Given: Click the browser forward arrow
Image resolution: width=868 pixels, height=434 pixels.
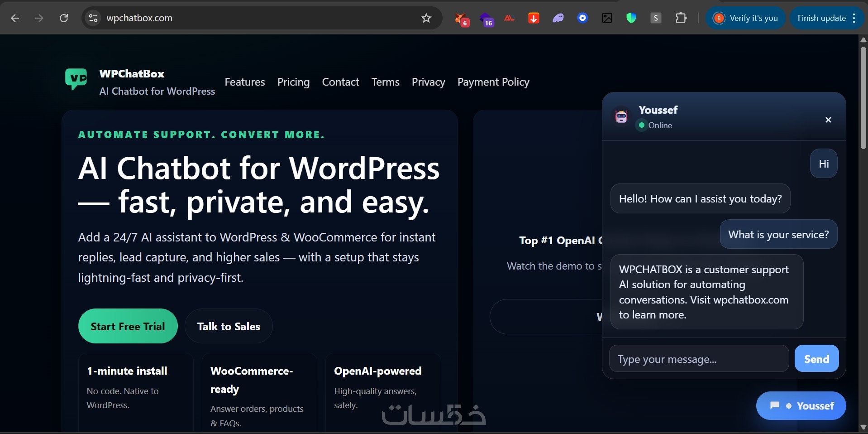Looking at the screenshot, I should point(39,18).
